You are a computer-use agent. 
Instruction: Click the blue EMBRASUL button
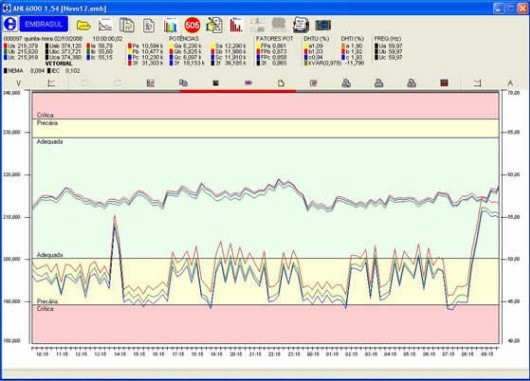(x=44, y=24)
